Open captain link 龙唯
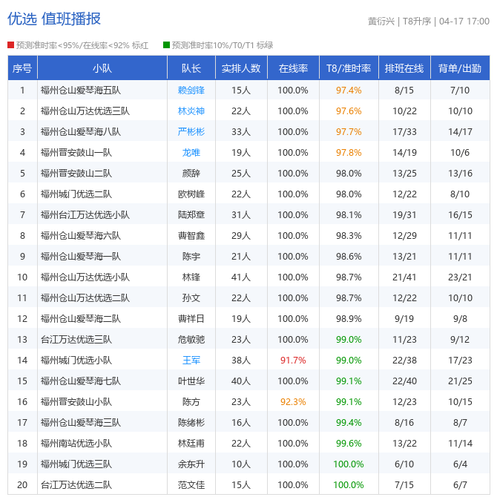 [x=191, y=153]
